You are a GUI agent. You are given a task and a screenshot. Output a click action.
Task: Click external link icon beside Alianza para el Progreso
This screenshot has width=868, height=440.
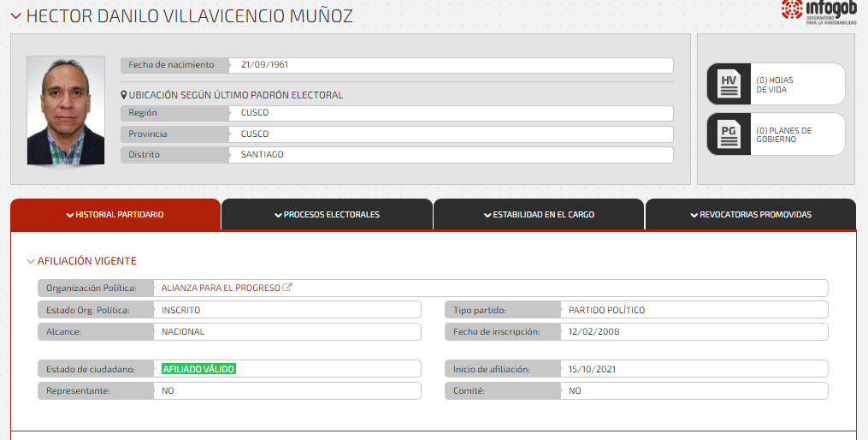(287, 288)
